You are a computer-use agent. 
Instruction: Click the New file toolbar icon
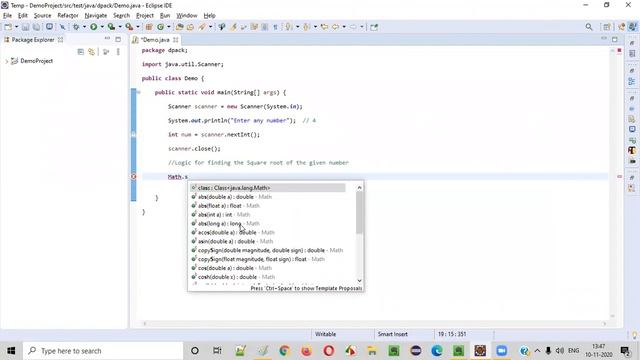click(x=8, y=27)
